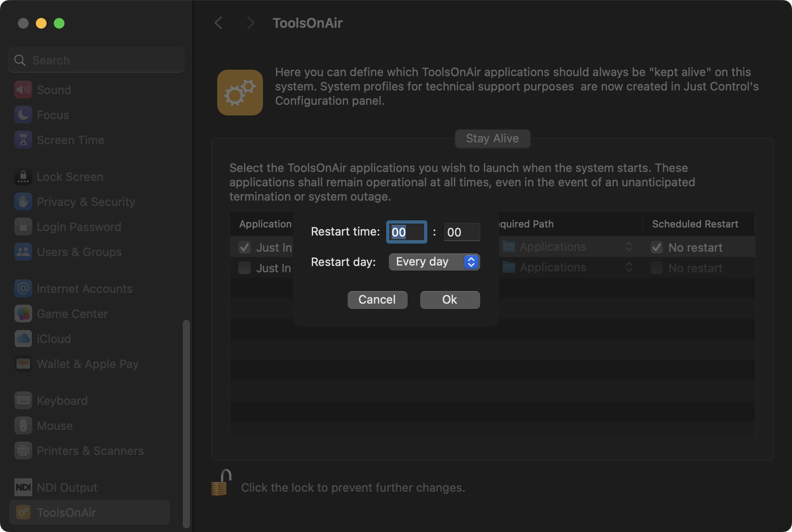Click Applications folder icon in second row
This screenshot has height=532, width=792.
509,267
